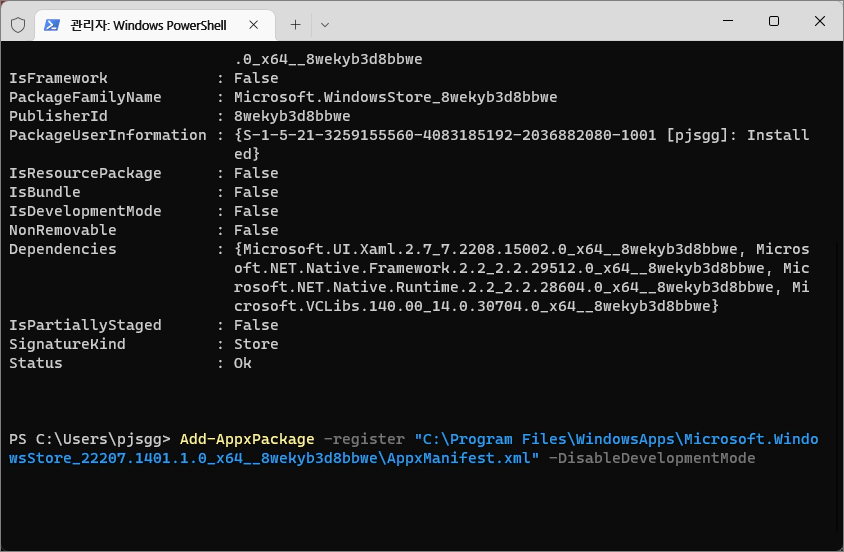Click the -register parameter text
The height and width of the screenshot is (552, 844).
point(364,439)
